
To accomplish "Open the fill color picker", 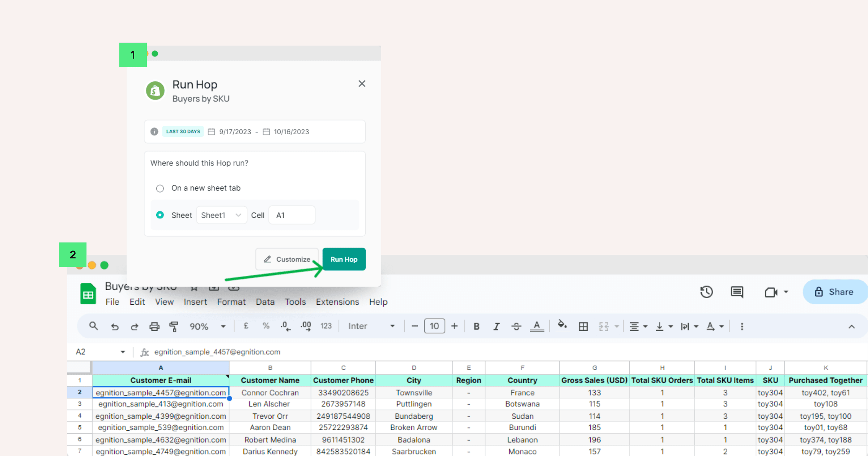I will coord(562,325).
